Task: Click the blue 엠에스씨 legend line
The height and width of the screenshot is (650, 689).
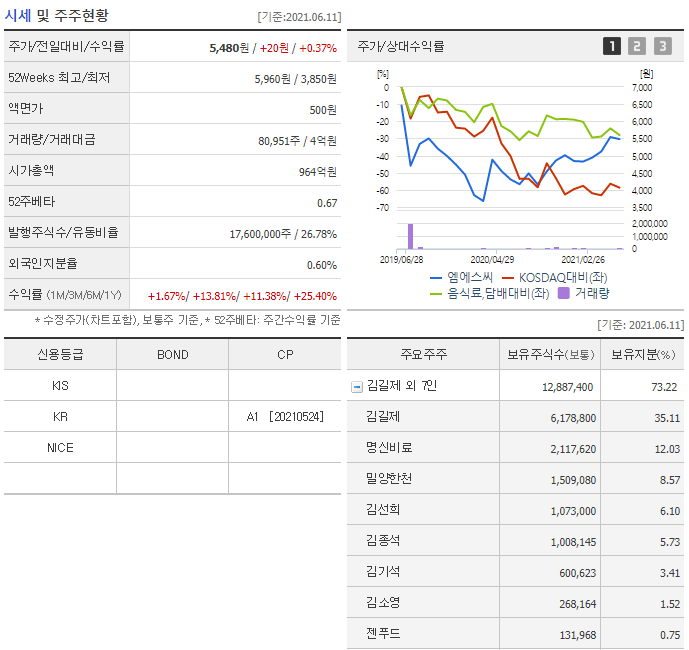Action: (x=435, y=278)
